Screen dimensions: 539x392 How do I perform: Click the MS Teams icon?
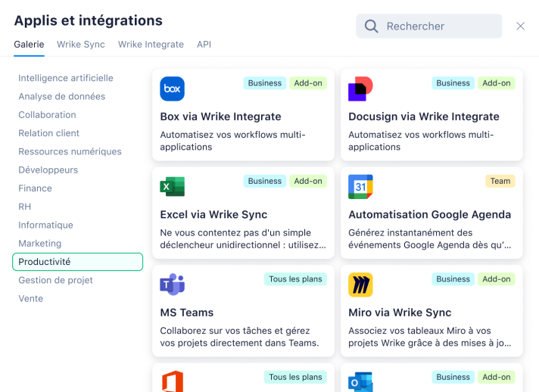tap(172, 285)
